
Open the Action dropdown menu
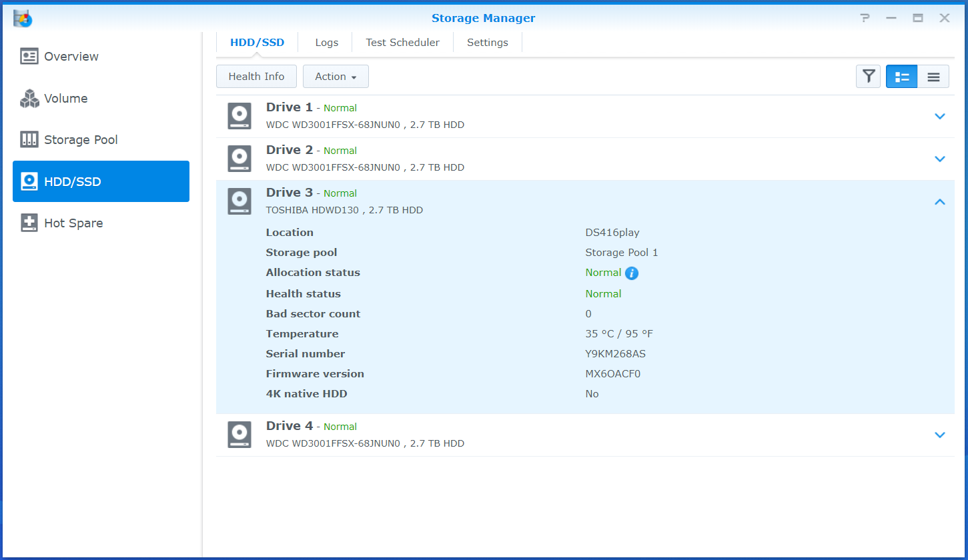pos(336,76)
